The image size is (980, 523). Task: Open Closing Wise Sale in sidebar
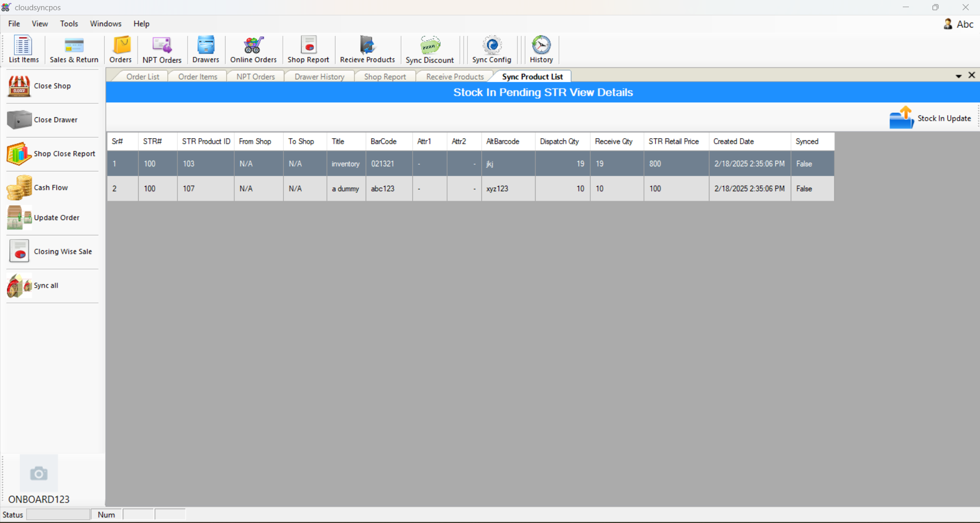52,251
